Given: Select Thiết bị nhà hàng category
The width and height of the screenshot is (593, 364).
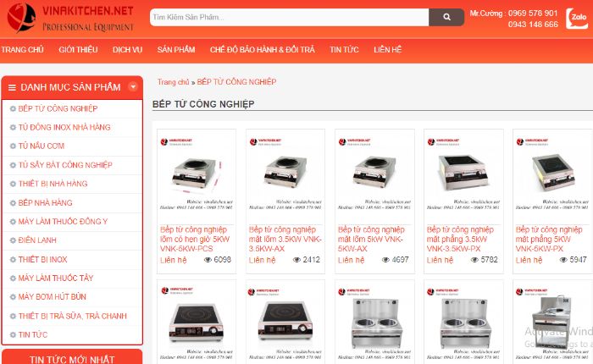Looking at the screenshot, I should [x=53, y=184].
